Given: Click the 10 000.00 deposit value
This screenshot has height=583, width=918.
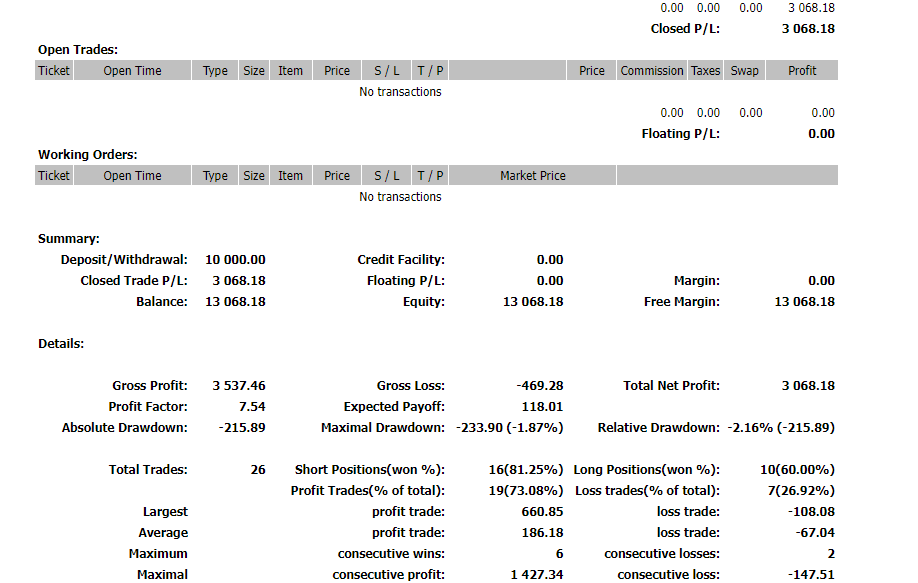Looking at the screenshot, I should pyautogui.click(x=235, y=260).
